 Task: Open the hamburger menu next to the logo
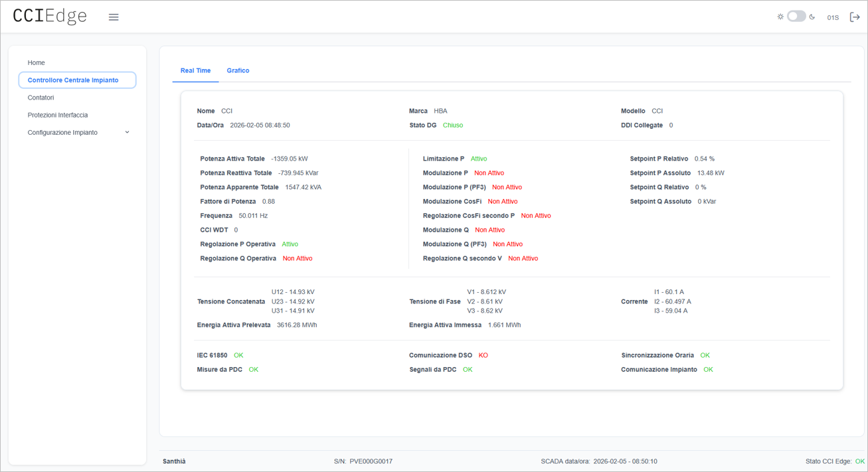pos(114,17)
